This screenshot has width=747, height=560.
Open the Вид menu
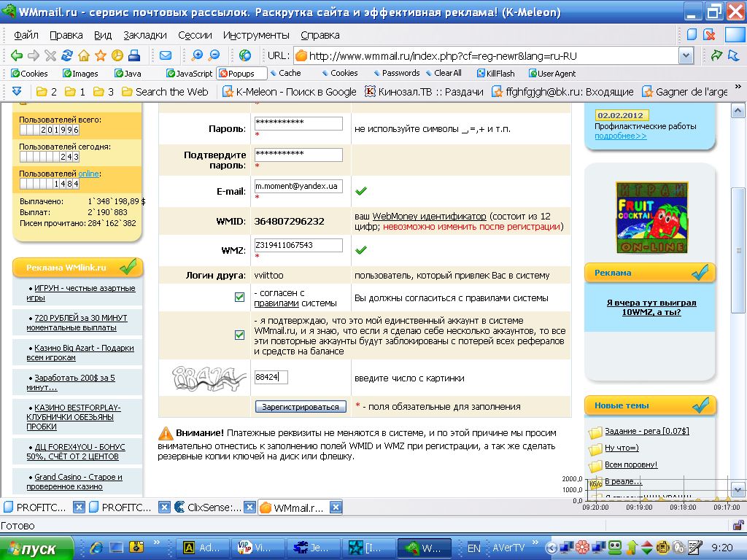[x=102, y=35]
